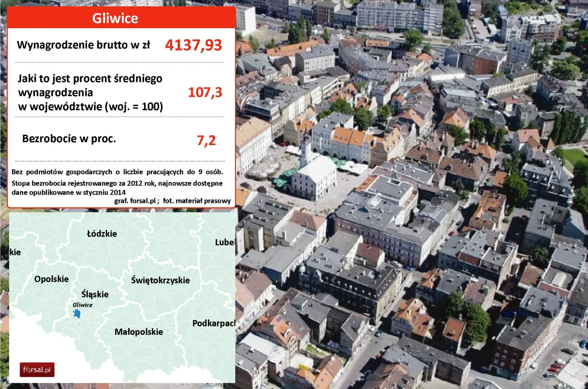Viewport: 588px width, 389px height.
Task: Click the 'Jaki to jest procent średniego' text
Action: (x=90, y=78)
